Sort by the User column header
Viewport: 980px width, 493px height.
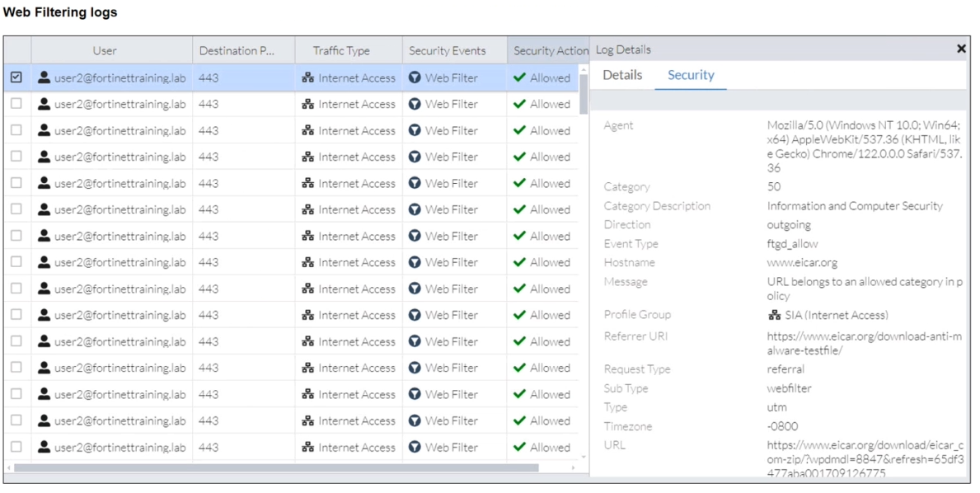click(105, 50)
